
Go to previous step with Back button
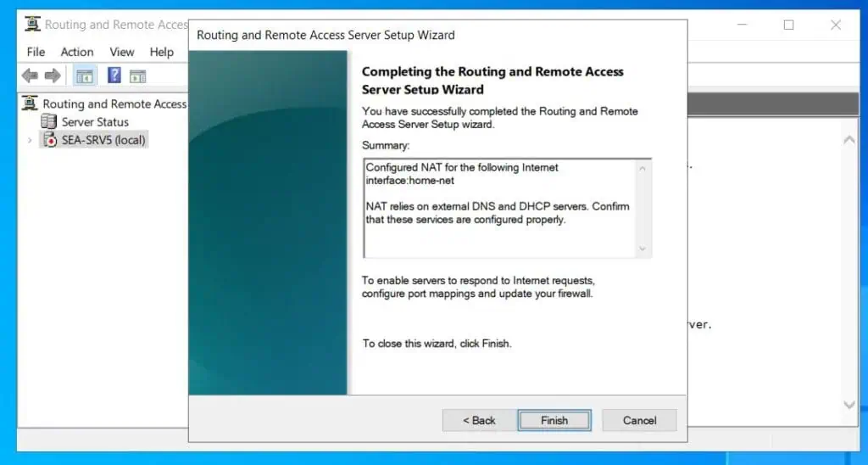[479, 420]
